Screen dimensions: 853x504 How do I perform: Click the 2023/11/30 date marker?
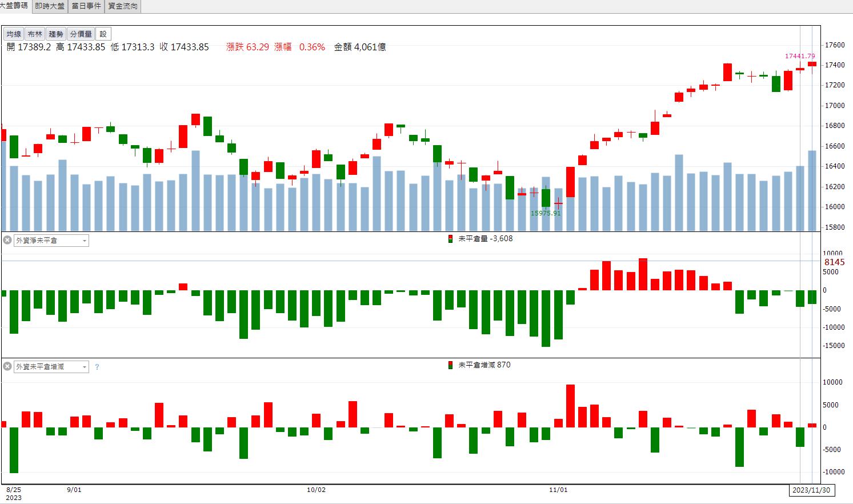[811, 490]
